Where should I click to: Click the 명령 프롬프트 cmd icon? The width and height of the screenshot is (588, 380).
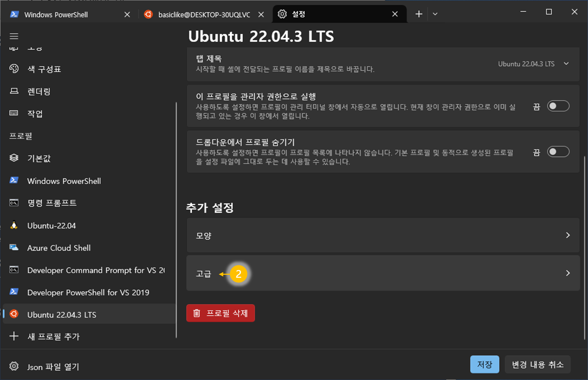[14, 203]
